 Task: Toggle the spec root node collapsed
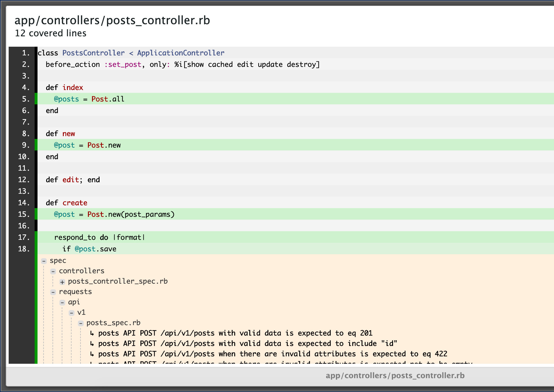44,261
